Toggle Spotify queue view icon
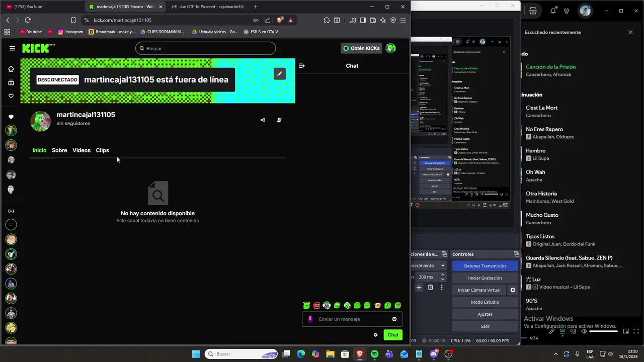644x362 pixels. (562, 331)
